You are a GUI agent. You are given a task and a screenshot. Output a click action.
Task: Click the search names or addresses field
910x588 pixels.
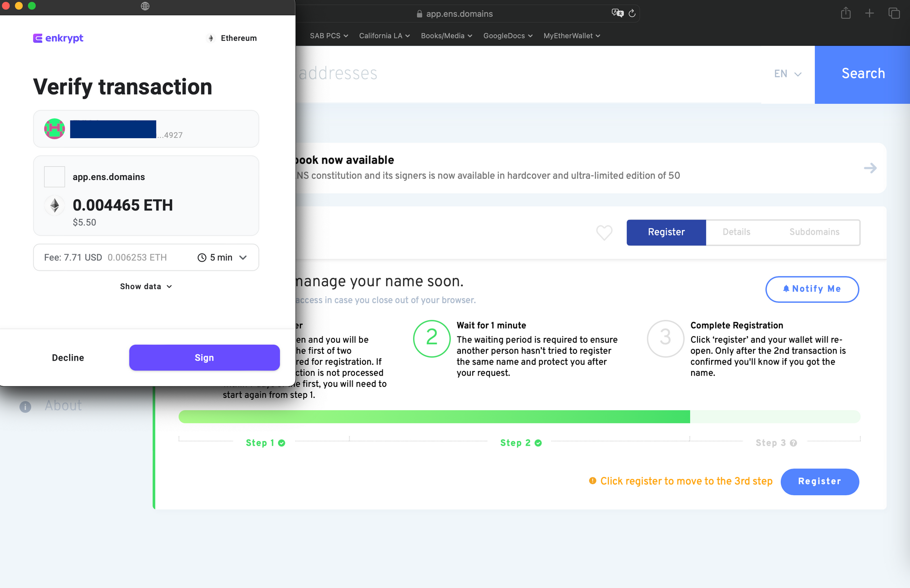click(528, 74)
